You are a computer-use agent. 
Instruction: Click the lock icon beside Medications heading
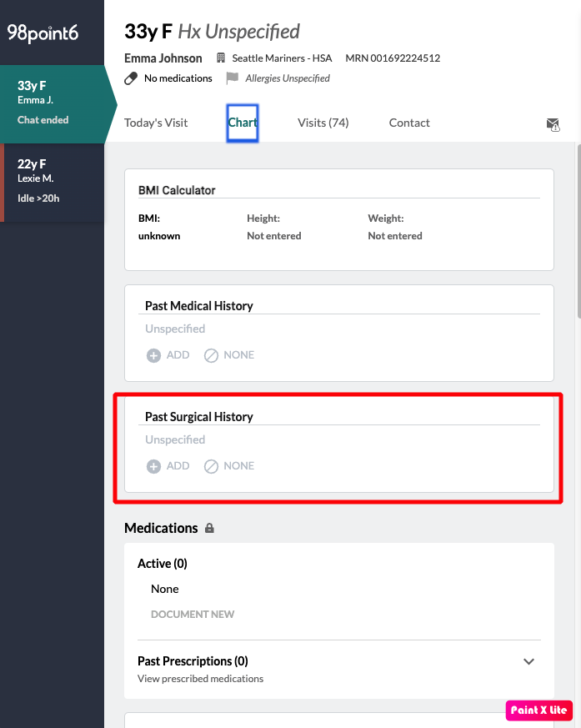[209, 529]
